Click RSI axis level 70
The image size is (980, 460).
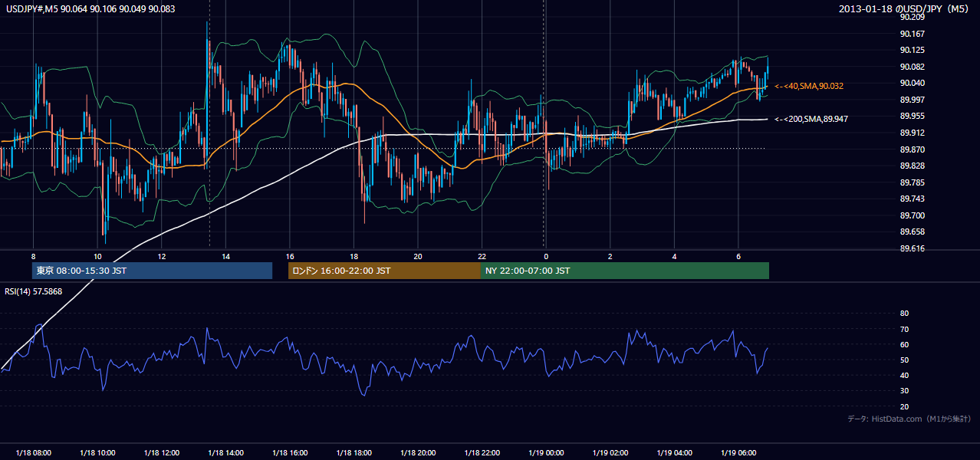click(904, 330)
